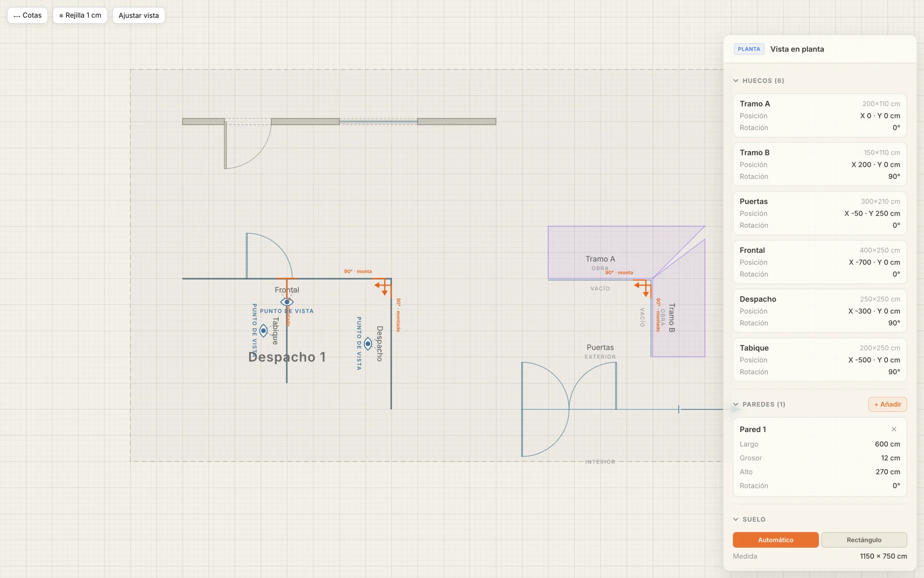Image resolution: width=924 pixels, height=578 pixels.
Task: Click the Tabique viewpoint eye icon
Action: [x=263, y=330]
